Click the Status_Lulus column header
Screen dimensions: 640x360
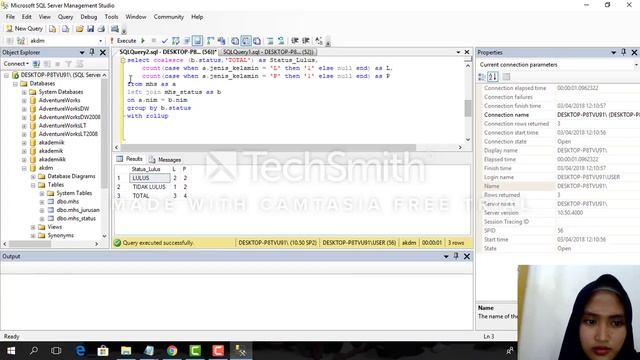[146, 169]
